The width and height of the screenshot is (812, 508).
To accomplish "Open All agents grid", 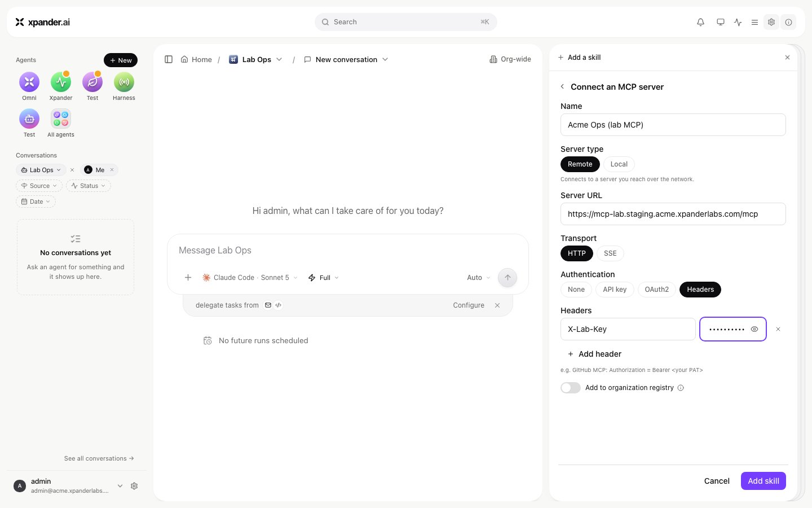I will pyautogui.click(x=61, y=123).
